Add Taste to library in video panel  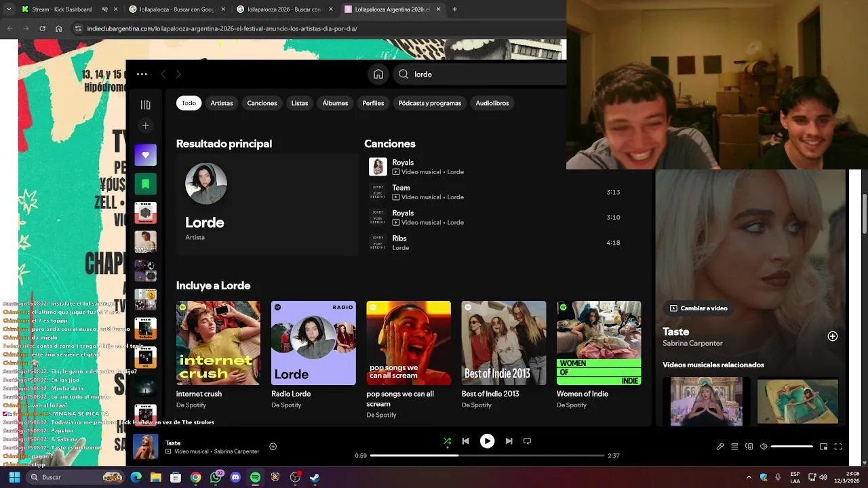pyautogui.click(x=832, y=336)
